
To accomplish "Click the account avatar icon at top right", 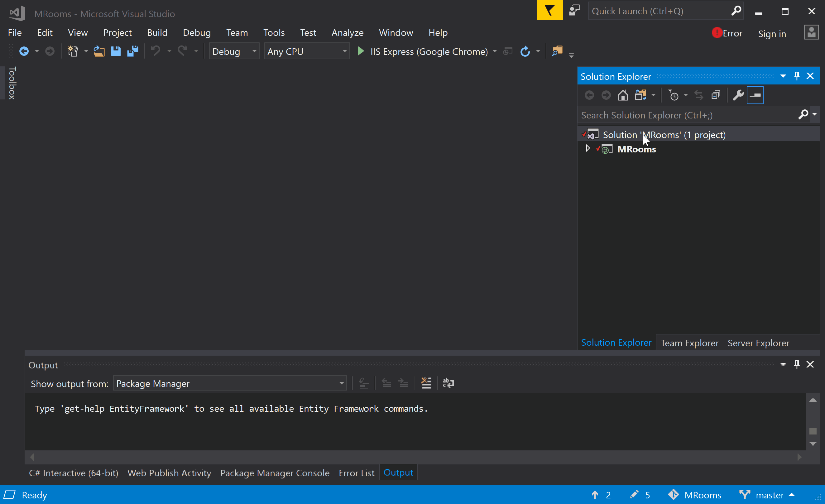I will (811, 33).
